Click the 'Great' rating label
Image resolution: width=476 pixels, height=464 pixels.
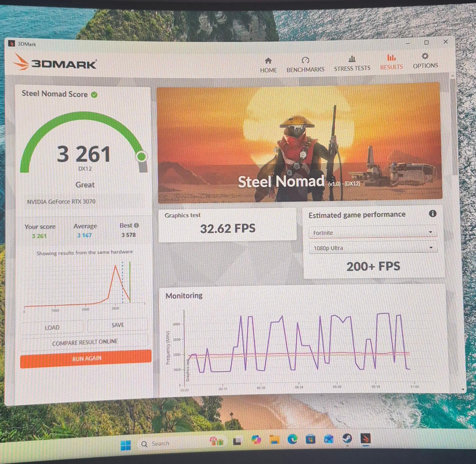click(x=85, y=185)
